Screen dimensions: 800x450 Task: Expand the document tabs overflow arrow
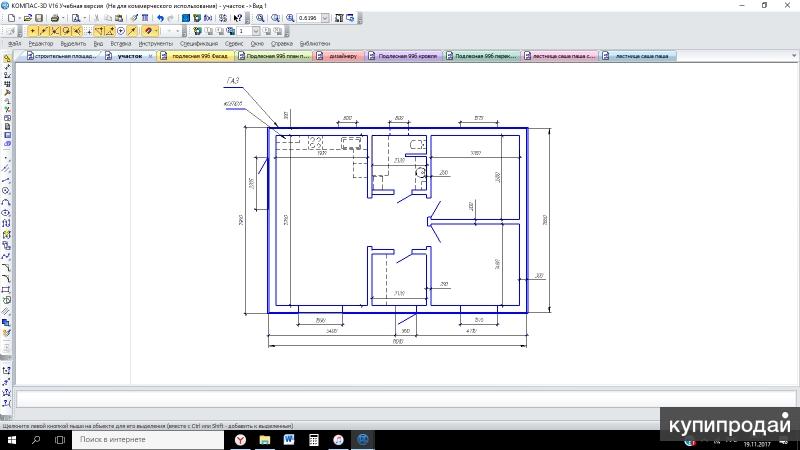794,56
